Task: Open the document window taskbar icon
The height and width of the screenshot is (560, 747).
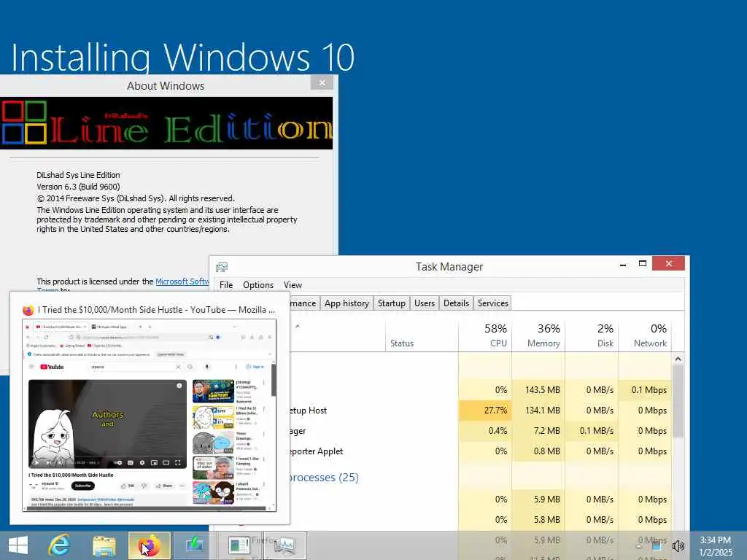Action: (239, 545)
